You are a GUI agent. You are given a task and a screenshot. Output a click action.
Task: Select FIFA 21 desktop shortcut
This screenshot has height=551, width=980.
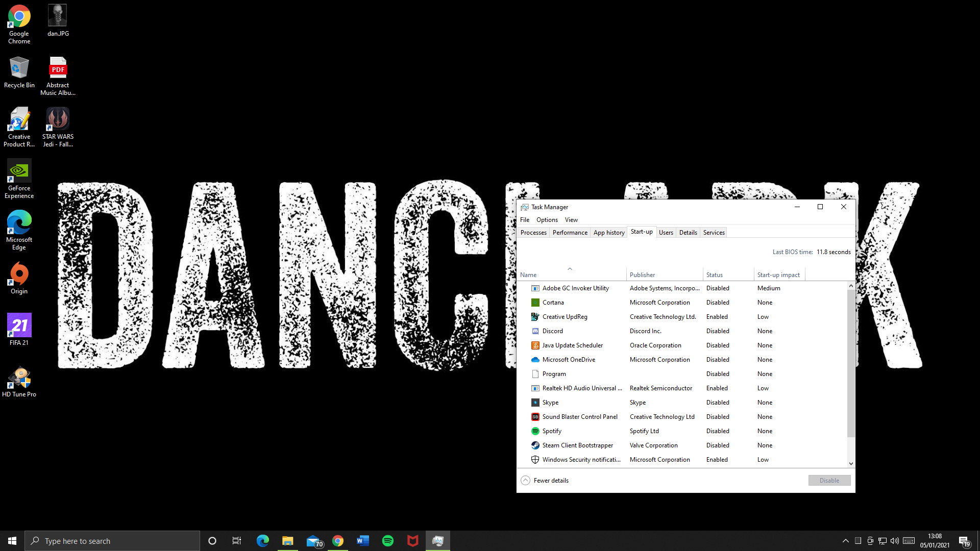tap(19, 330)
